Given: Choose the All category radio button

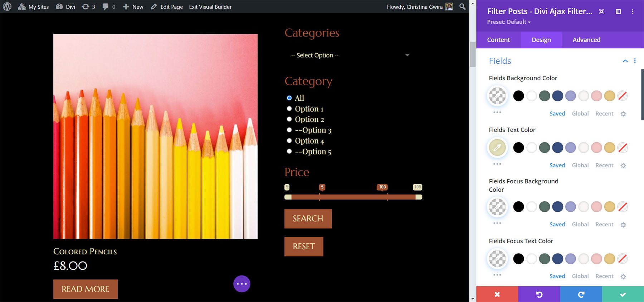Looking at the screenshot, I should pos(289,98).
